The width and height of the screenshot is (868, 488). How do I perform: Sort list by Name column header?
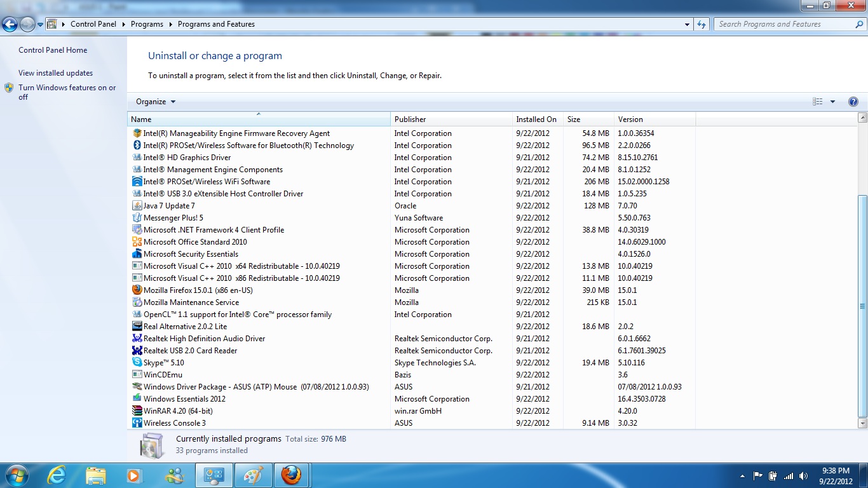259,119
